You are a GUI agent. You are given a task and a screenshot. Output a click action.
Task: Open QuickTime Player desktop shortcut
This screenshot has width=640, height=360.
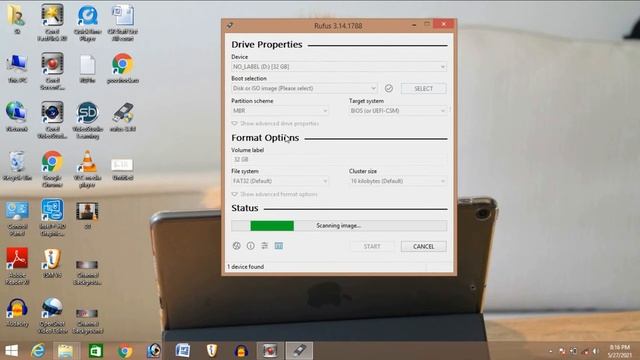[x=87, y=22]
